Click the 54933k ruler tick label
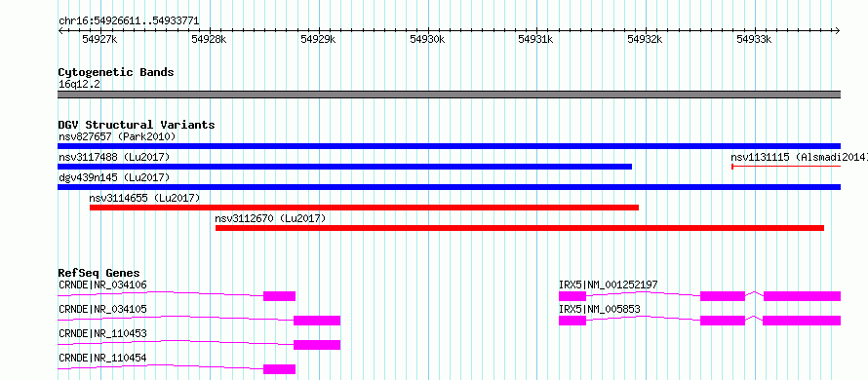 (x=755, y=39)
